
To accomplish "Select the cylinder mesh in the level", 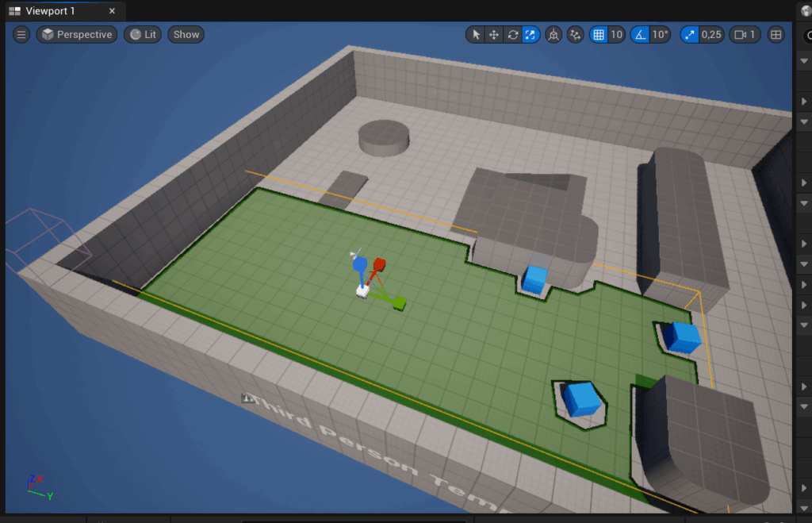I will (384, 138).
